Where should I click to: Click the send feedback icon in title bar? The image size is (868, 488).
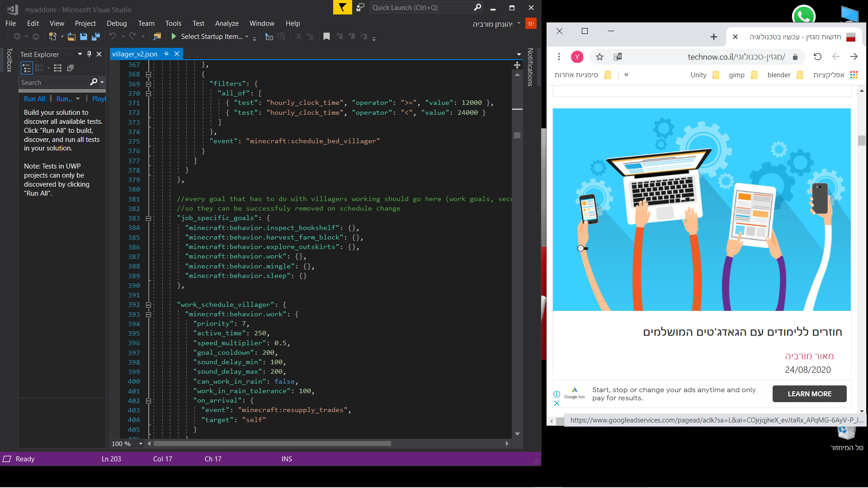coord(360,7)
